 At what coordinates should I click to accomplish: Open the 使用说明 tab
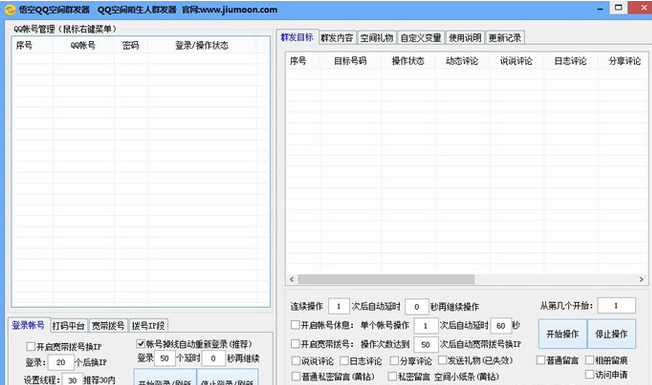pyautogui.click(x=465, y=38)
